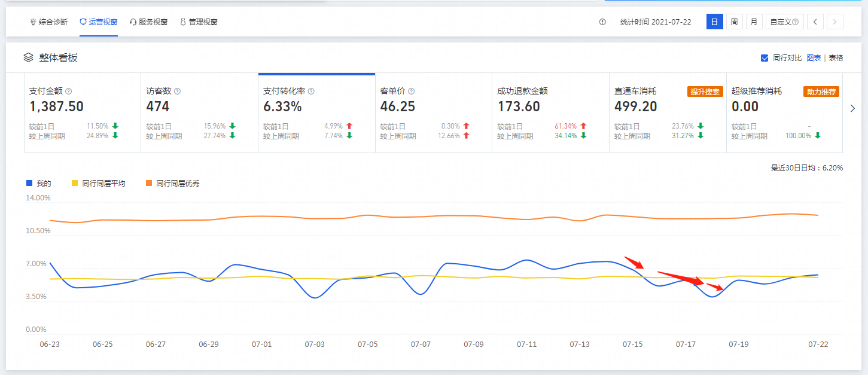
Task: Click the 统计时间 2021-07-22 text
Action: pyautogui.click(x=656, y=22)
